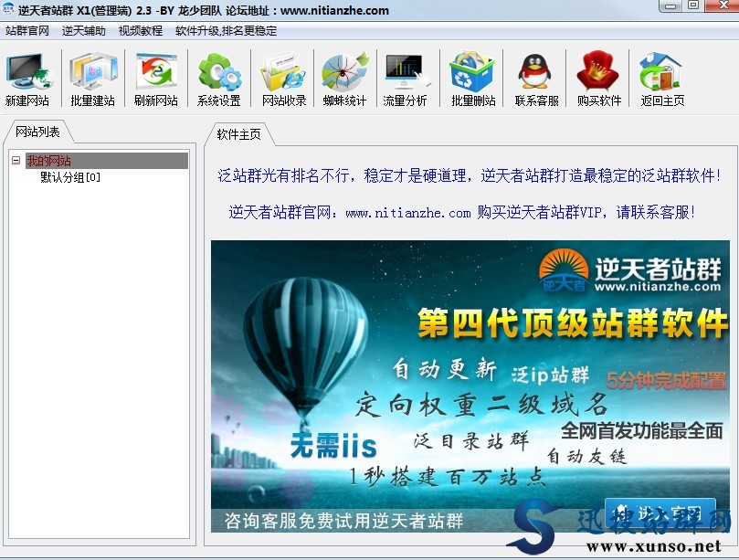
Task: Select 我的网站 in the site tree
Action: pyautogui.click(x=49, y=161)
